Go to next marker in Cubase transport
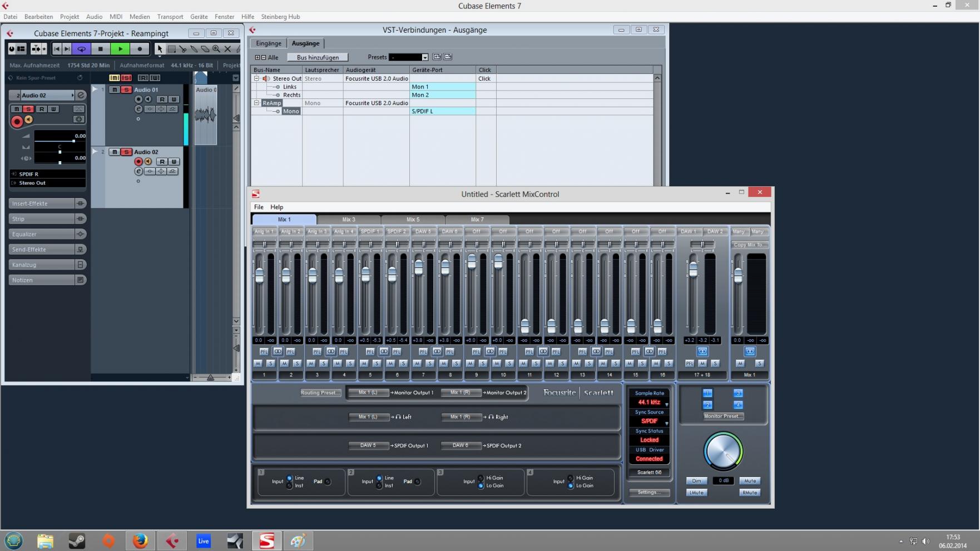 click(67, 49)
